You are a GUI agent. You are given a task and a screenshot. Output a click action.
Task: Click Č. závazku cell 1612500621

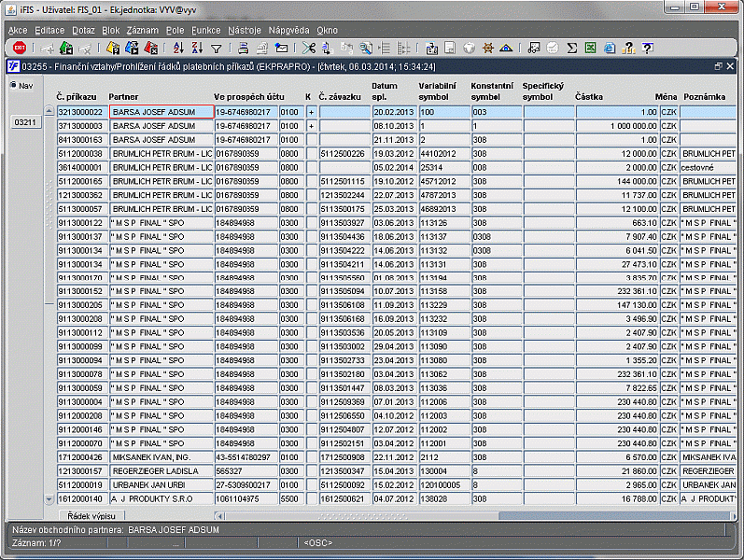344,498
